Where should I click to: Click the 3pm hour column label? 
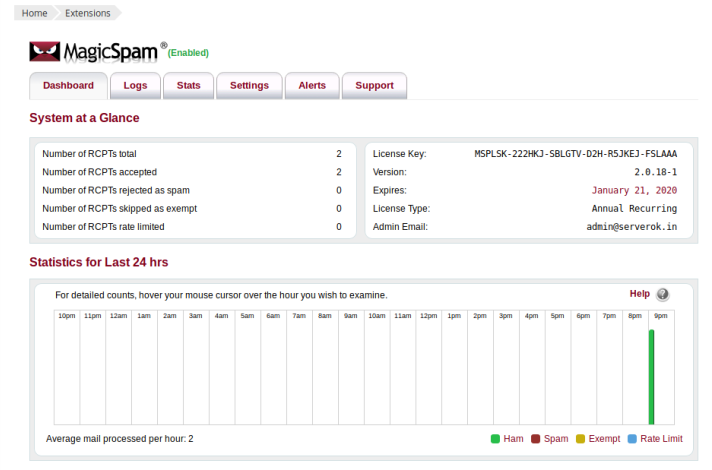[x=505, y=316]
